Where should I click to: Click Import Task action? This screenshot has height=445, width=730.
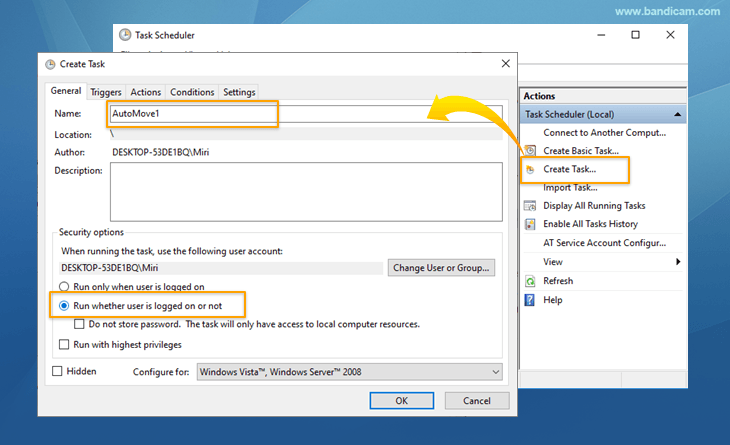(570, 188)
